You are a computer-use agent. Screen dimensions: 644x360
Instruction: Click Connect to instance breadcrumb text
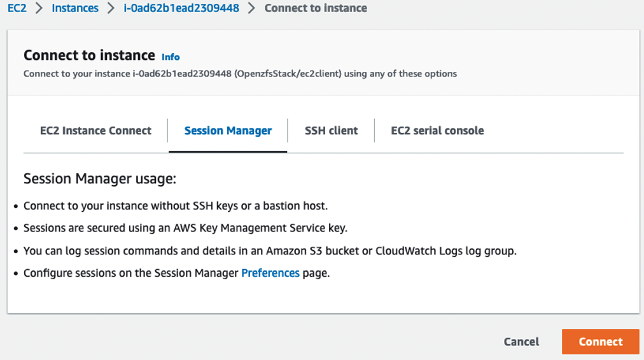(316, 8)
